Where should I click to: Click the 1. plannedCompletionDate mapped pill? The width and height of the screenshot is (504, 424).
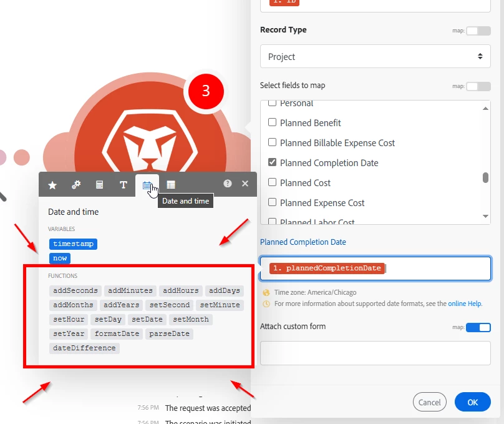click(x=327, y=268)
